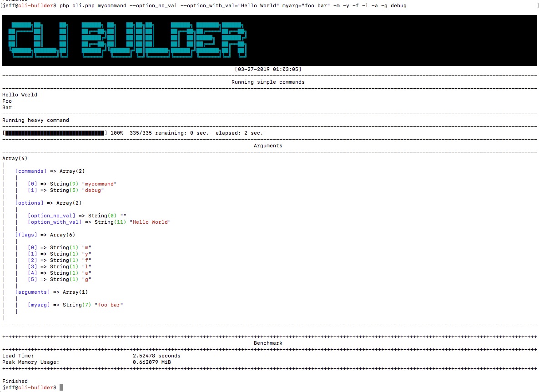The width and height of the screenshot is (539, 392).
Task: Click the completed progress bar
Action: (55, 133)
